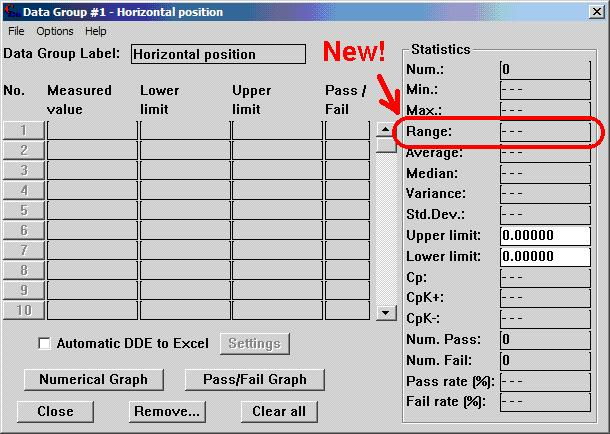Screen dimensions: 610x434
Task: Click the Data Group Label input field
Action: pyautogui.click(x=218, y=54)
